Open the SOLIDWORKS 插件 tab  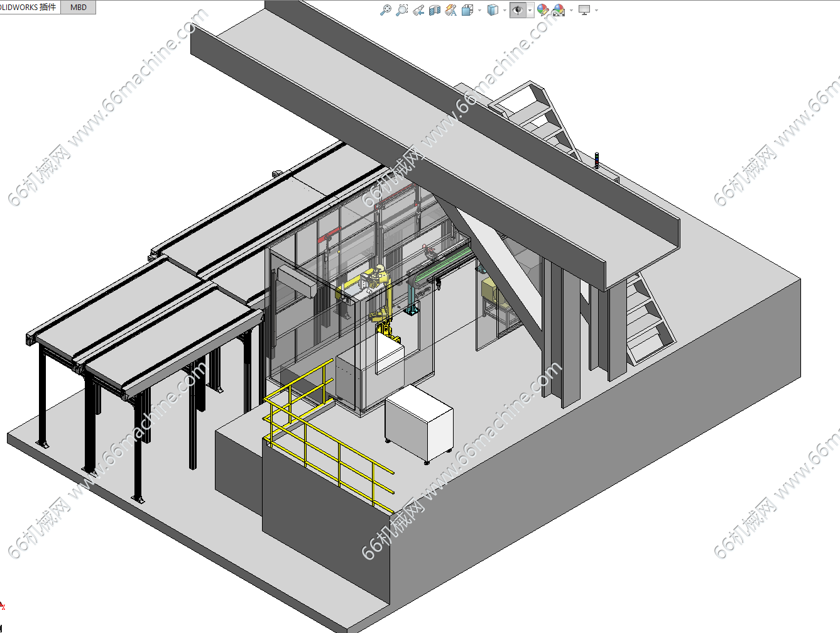pos(29,8)
